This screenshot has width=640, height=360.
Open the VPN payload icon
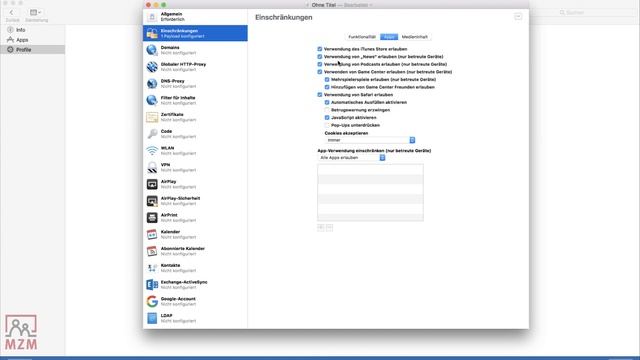152,167
